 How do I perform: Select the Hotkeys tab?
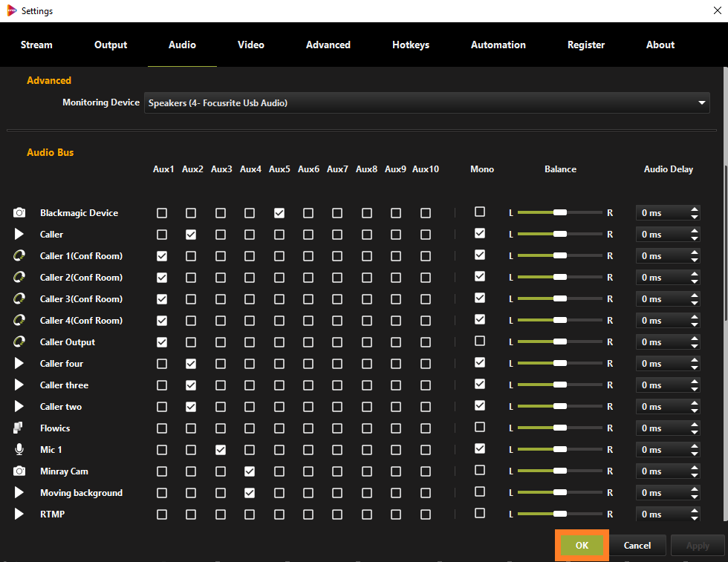(410, 45)
